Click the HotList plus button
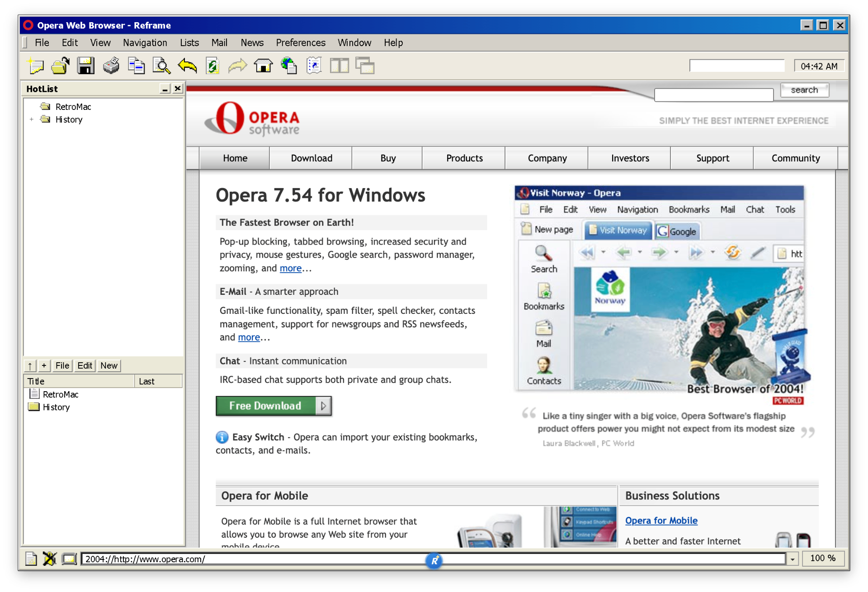868x592 pixels. (44, 365)
